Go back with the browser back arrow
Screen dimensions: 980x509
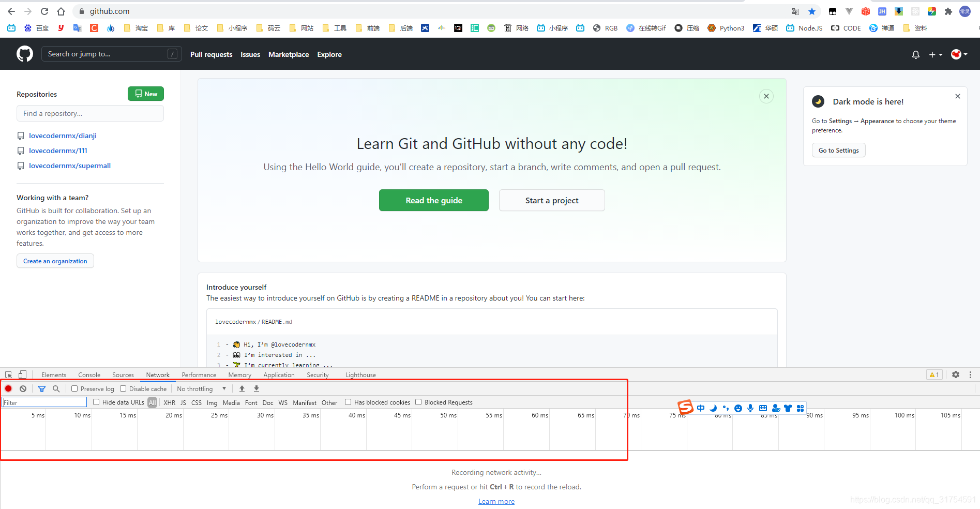coord(11,11)
